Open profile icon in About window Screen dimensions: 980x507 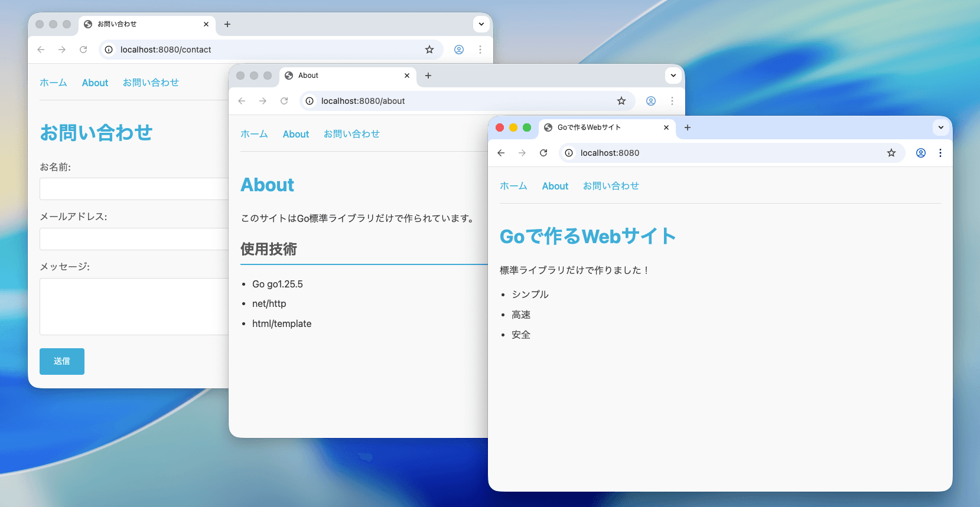tap(651, 101)
